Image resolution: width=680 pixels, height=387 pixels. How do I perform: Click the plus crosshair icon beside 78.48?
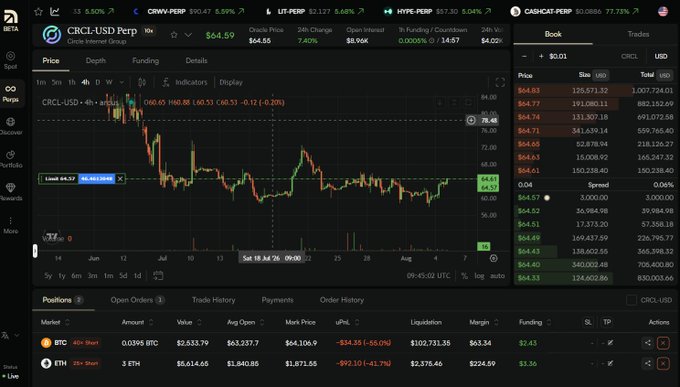[x=471, y=120]
